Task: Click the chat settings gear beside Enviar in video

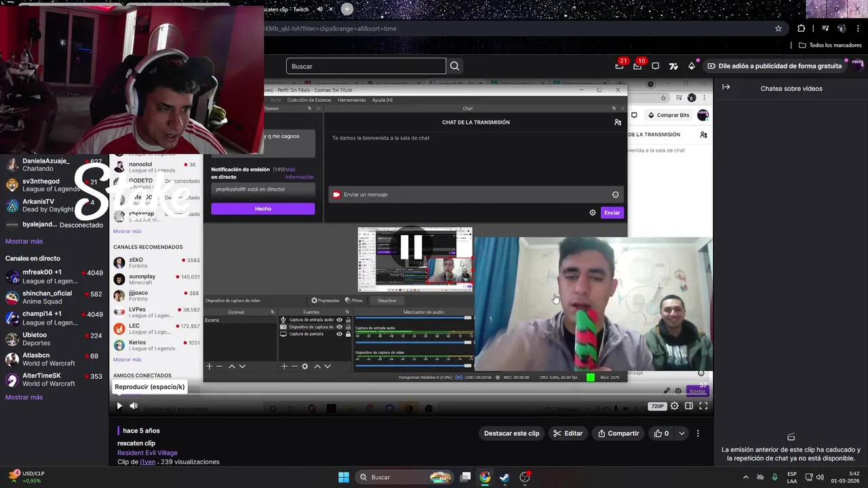Action: pyautogui.click(x=592, y=213)
